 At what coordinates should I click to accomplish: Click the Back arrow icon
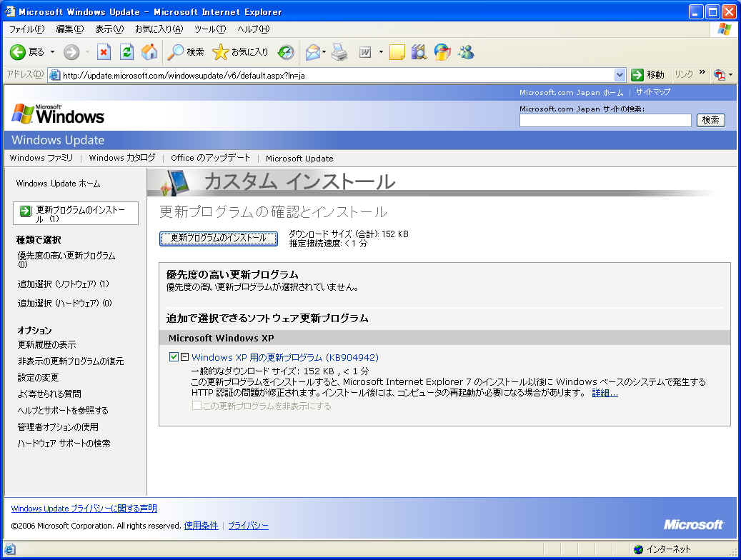17,52
